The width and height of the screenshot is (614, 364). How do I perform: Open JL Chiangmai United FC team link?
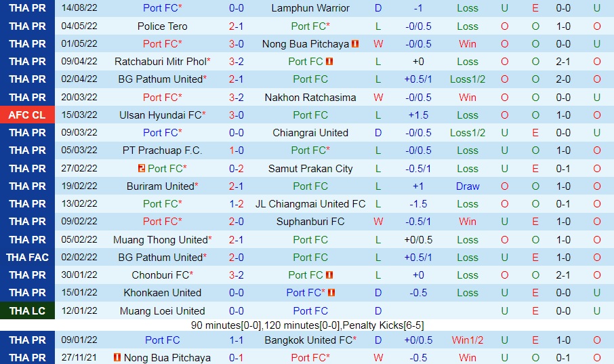(310, 204)
